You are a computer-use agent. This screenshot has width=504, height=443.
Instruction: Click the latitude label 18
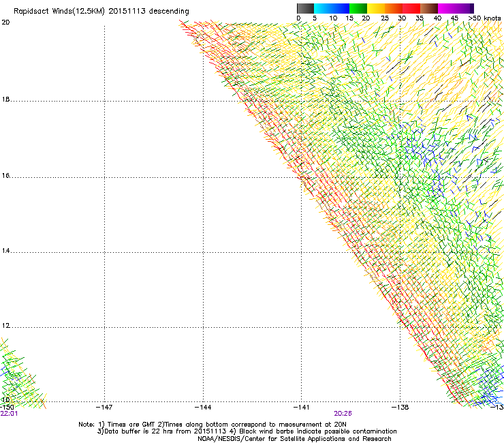point(5,100)
